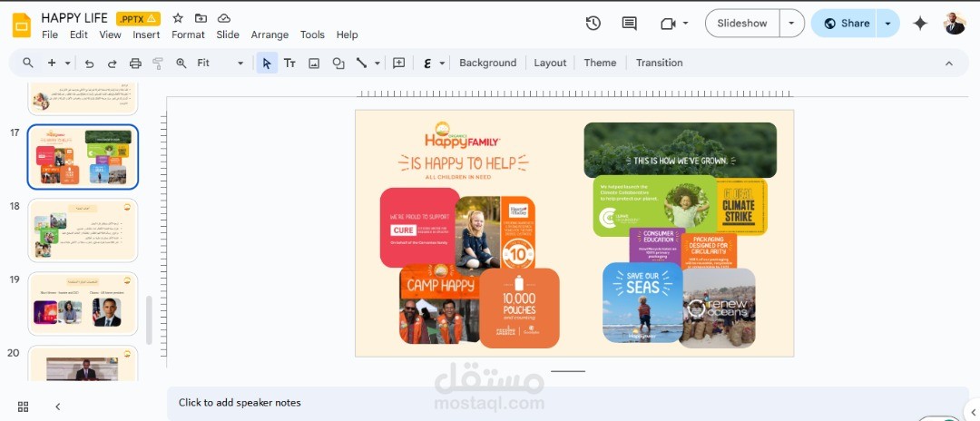Open the Transition panel
The height and width of the screenshot is (421, 980).
tap(660, 64)
